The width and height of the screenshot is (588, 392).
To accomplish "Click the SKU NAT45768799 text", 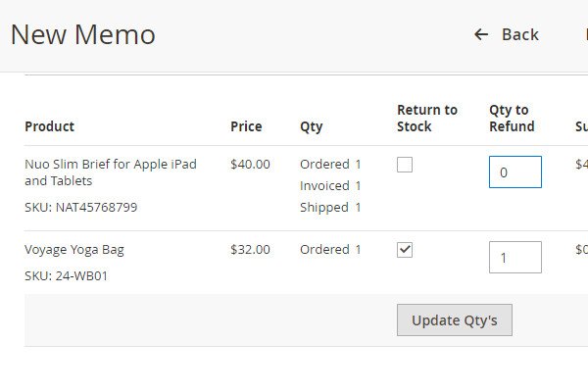I will click(x=80, y=207).
